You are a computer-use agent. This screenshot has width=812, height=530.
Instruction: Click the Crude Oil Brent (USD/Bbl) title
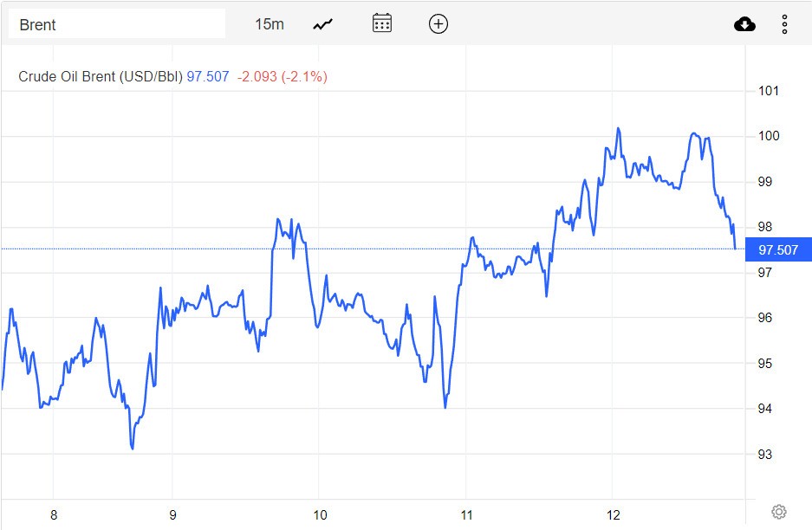click(x=101, y=76)
